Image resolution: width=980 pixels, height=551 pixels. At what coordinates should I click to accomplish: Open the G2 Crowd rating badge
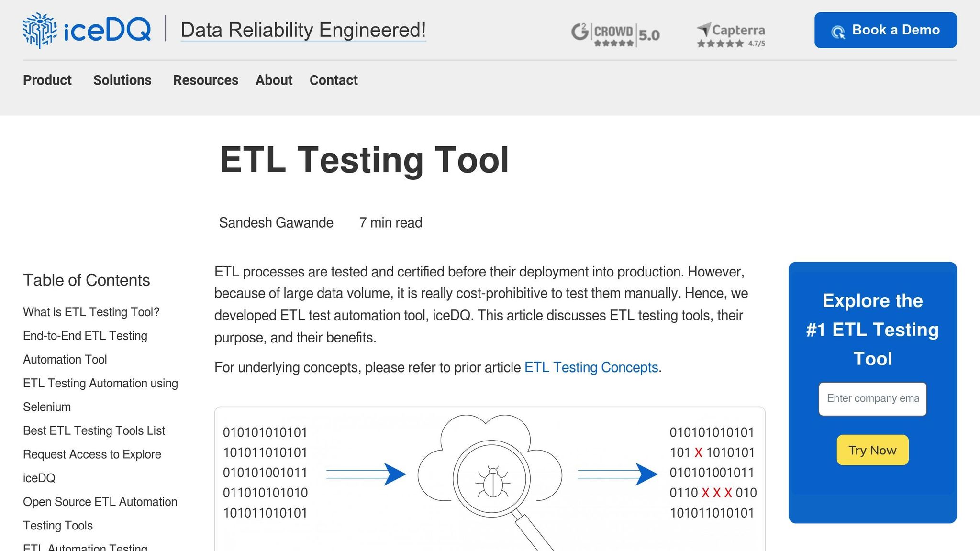pyautogui.click(x=615, y=34)
